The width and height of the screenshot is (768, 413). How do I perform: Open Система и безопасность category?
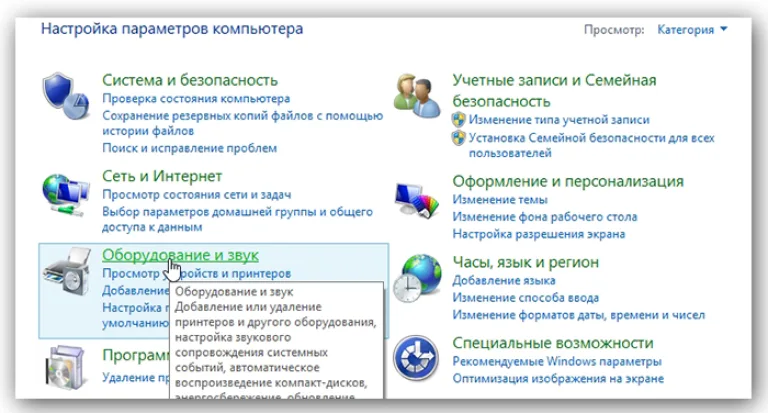point(190,80)
